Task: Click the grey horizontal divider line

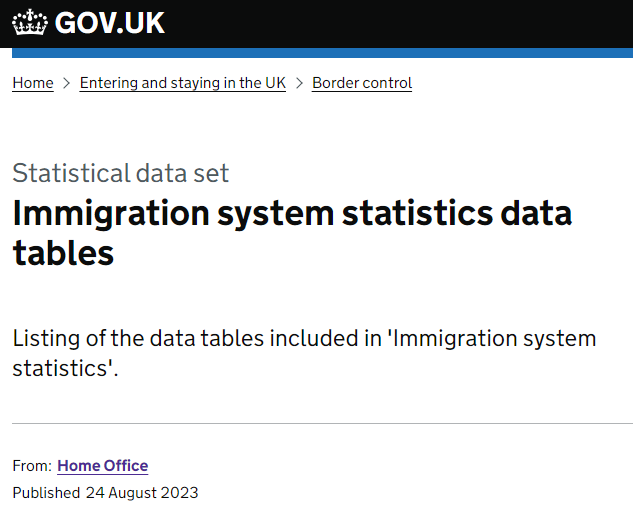Action: tap(323, 424)
